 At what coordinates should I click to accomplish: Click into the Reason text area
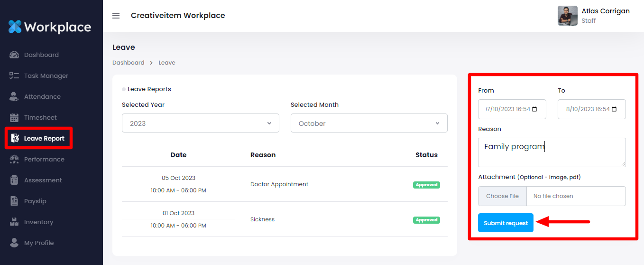point(552,152)
